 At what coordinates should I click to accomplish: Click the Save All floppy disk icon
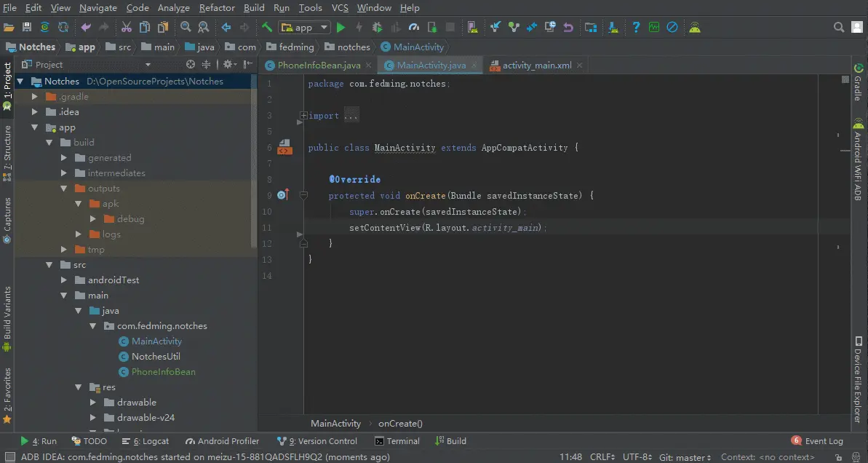pos(27,27)
